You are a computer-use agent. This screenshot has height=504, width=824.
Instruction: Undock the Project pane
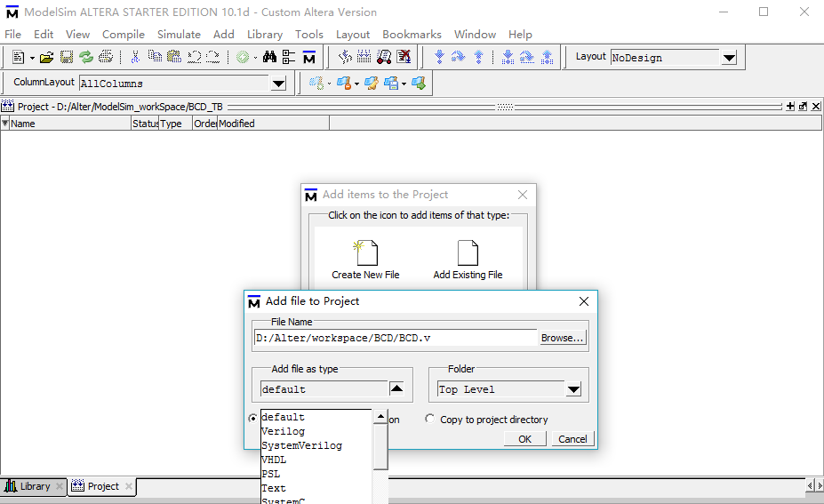tap(803, 106)
